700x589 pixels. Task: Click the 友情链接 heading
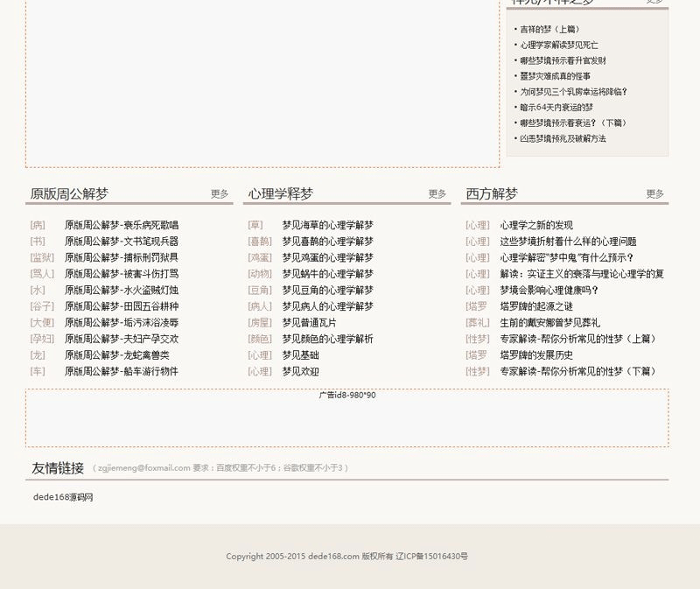[x=58, y=468]
